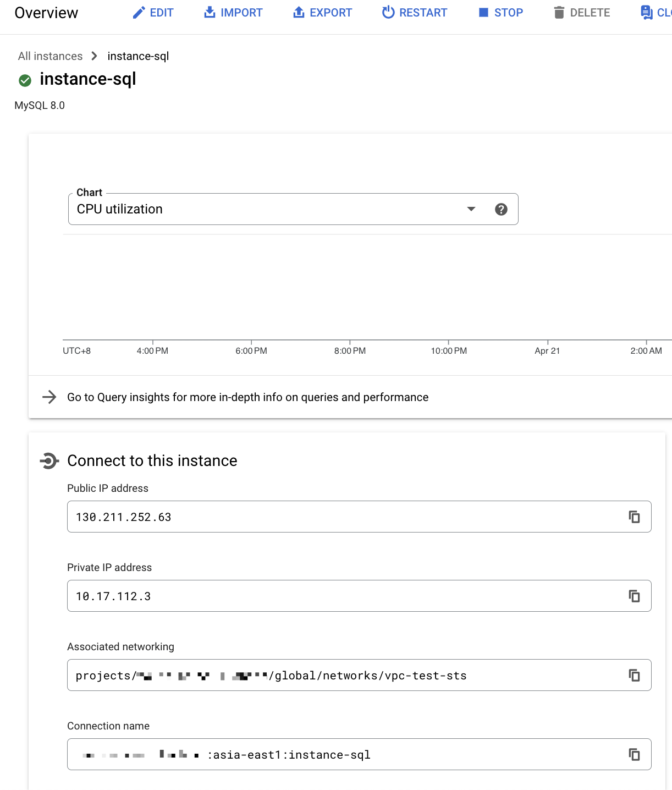
Task: Click the Clone icon in toolbar
Action: [647, 13]
